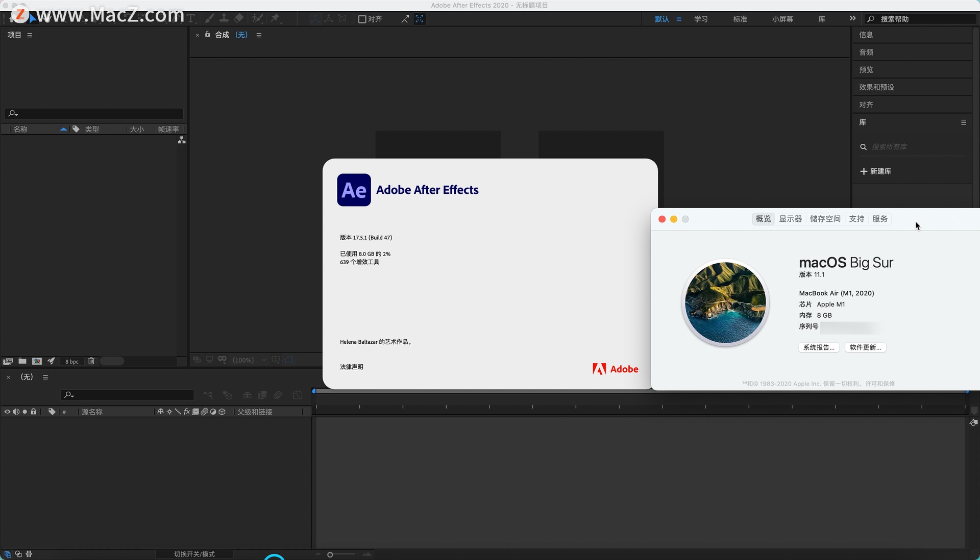This screenshot has height=560, width=980.
Task: Select the Type (T) tool
Action: (191, 19)
